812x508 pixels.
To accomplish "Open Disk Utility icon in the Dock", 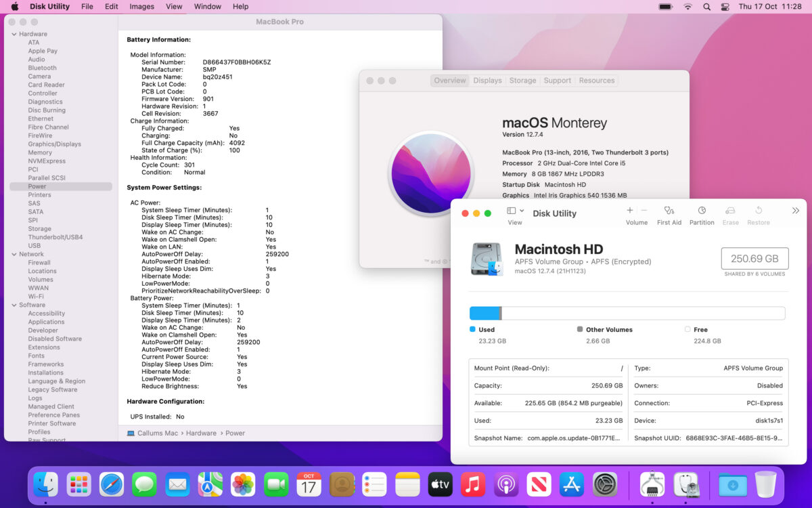I will [685, 484].
